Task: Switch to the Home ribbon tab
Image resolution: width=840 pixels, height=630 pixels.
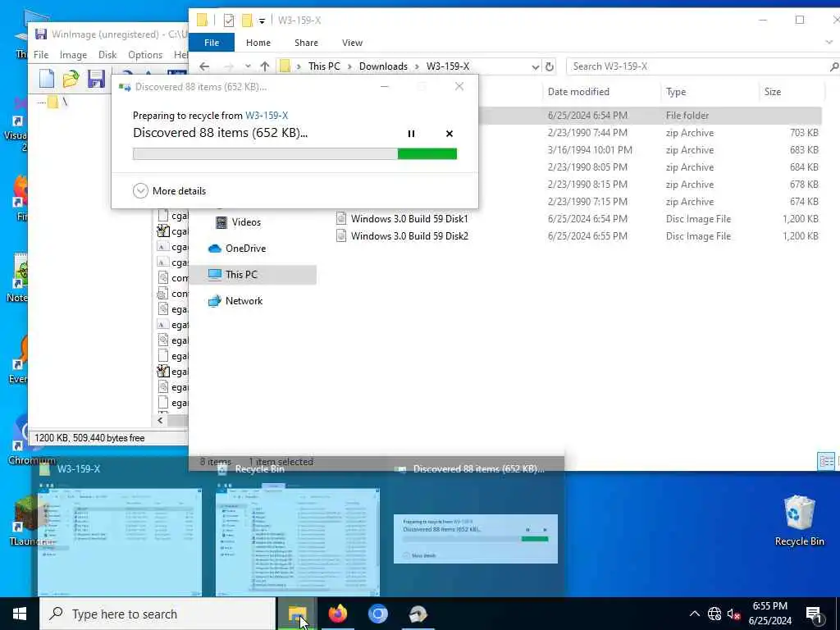Action: (258, 43)
